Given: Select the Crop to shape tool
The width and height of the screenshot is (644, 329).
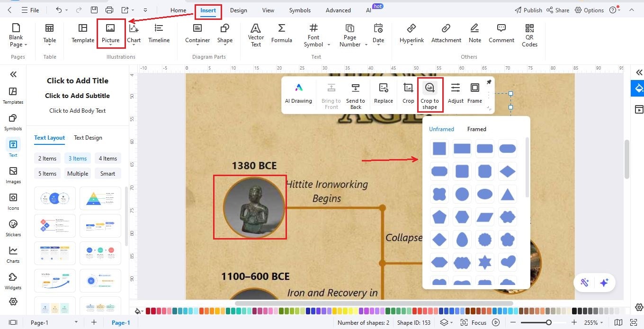Looking at the screenshot, I should click(x=429, y=93).
